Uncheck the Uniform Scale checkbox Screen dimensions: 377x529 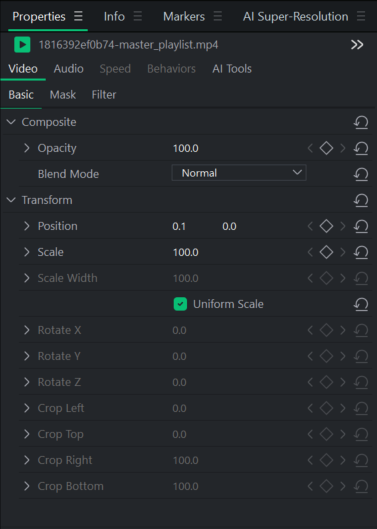180,304
